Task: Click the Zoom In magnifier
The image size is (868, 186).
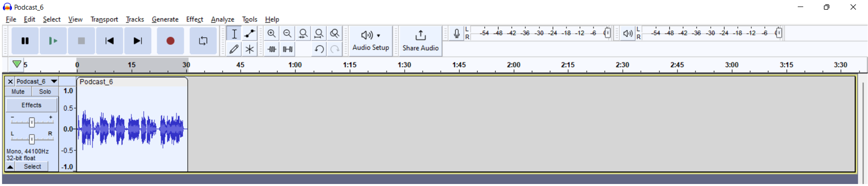Action: [271, 34]
